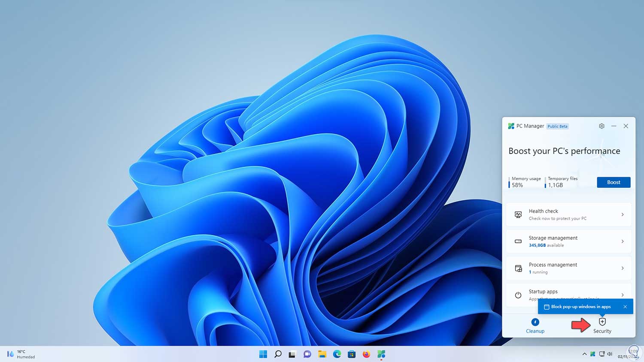Screen dimensions: 644x362
Task: Launch Firefox from the taskbar
Action: pos(366,354)
